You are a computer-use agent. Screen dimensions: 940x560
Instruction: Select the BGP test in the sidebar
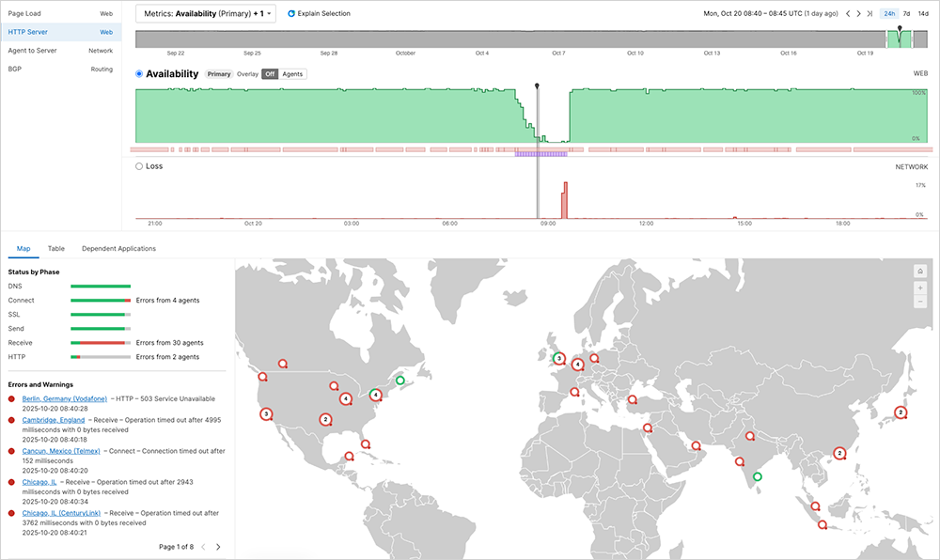coord(13,68)
